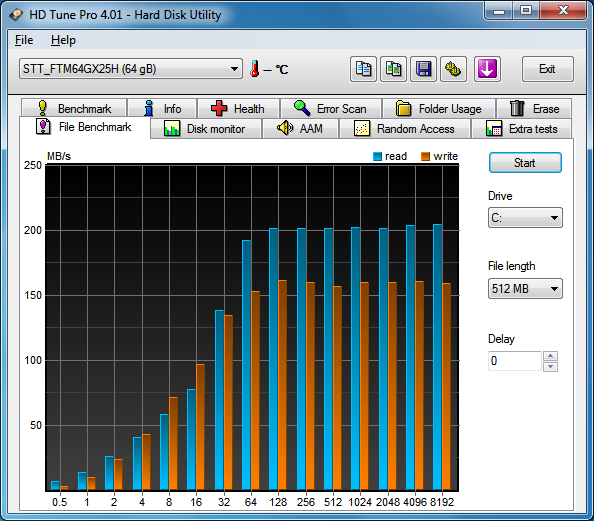Viewport: 594px width, 521px height.
Task: Open the Help menu
Action: [63, 40]
